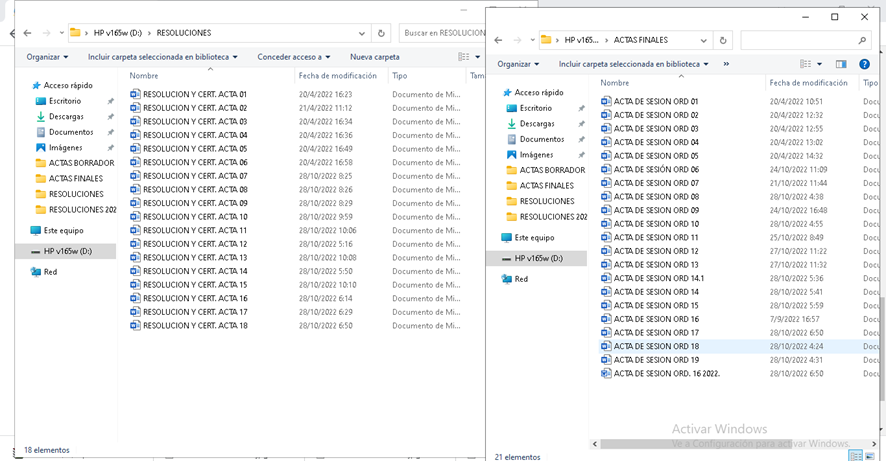This screenshot has height=461, width=886.
Task: Open Conceder acceso a menu
Action: [x=293, y=57]
